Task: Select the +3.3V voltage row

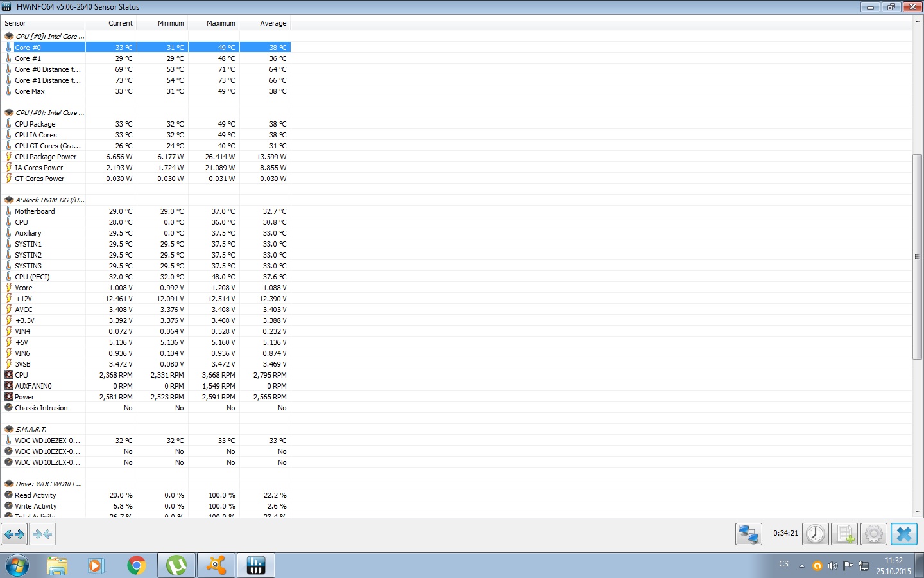Action: (x=147, y=320)
